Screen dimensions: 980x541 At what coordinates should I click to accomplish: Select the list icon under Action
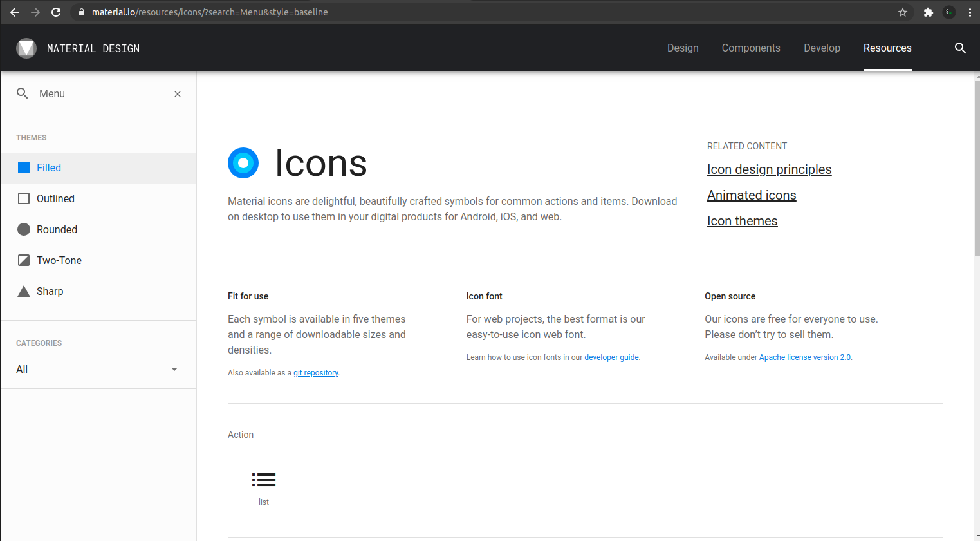pos(264,480)
